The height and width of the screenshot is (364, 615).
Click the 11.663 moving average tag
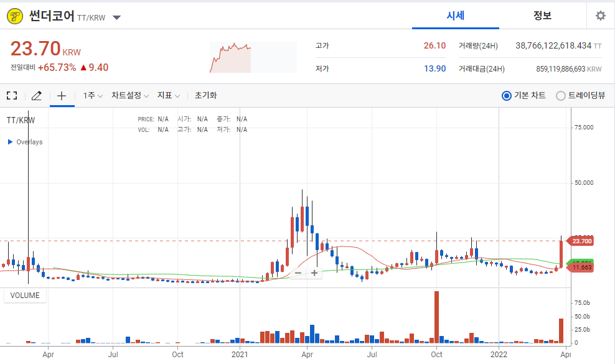(x=581, y=268)
